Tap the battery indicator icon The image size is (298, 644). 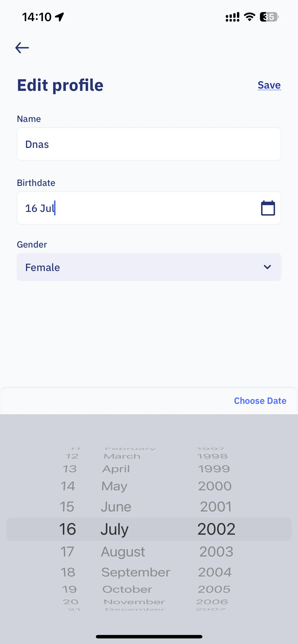(x=269, y=17)
